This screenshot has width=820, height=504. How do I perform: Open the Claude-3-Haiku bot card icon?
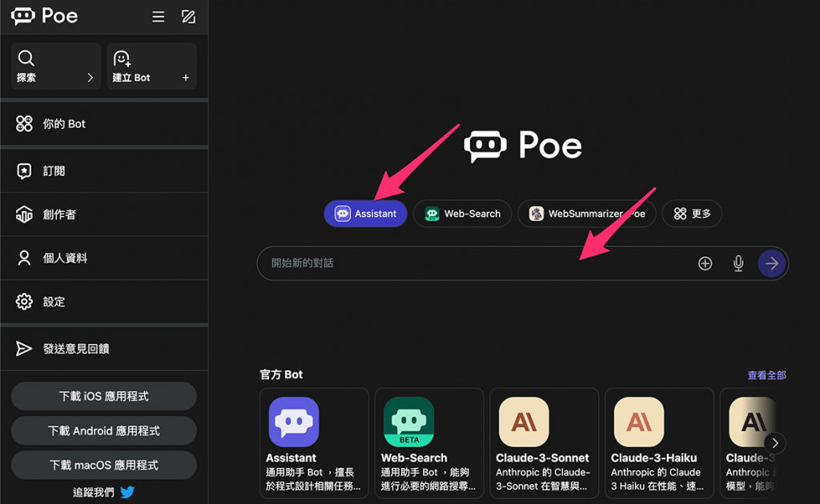(639, 422)
